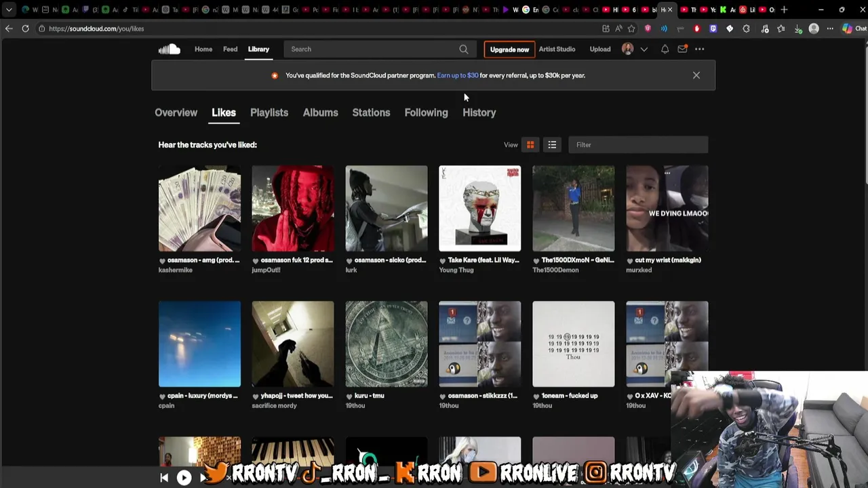Switch to the Playlists tab
868x488 pixels.
269,113
